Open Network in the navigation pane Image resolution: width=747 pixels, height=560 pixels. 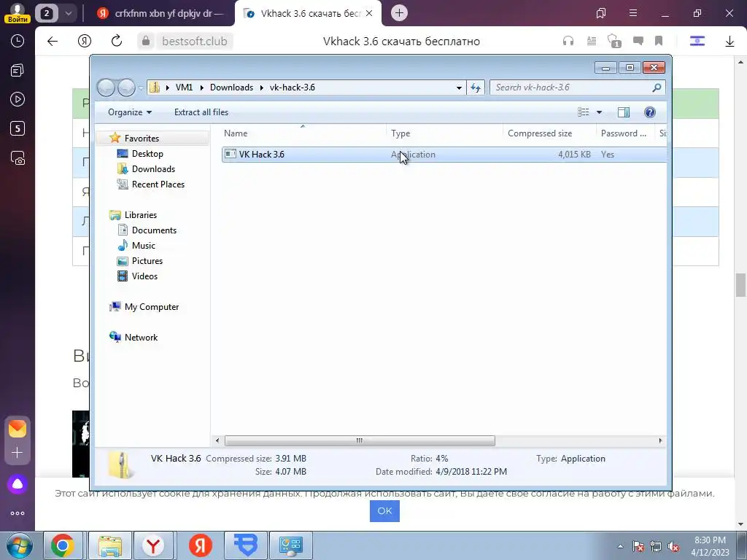point(141,338)
